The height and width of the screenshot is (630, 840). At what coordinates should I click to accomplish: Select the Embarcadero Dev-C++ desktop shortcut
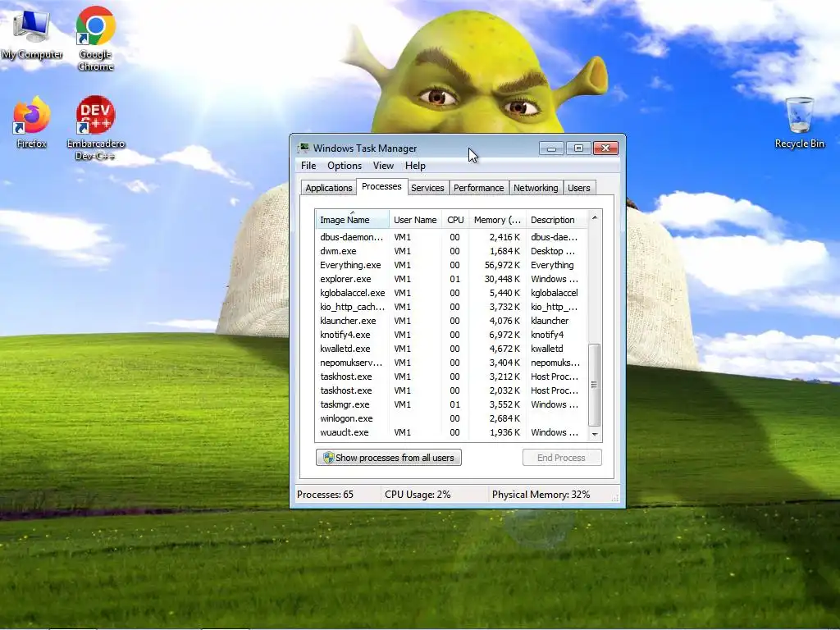coord(95,128)
